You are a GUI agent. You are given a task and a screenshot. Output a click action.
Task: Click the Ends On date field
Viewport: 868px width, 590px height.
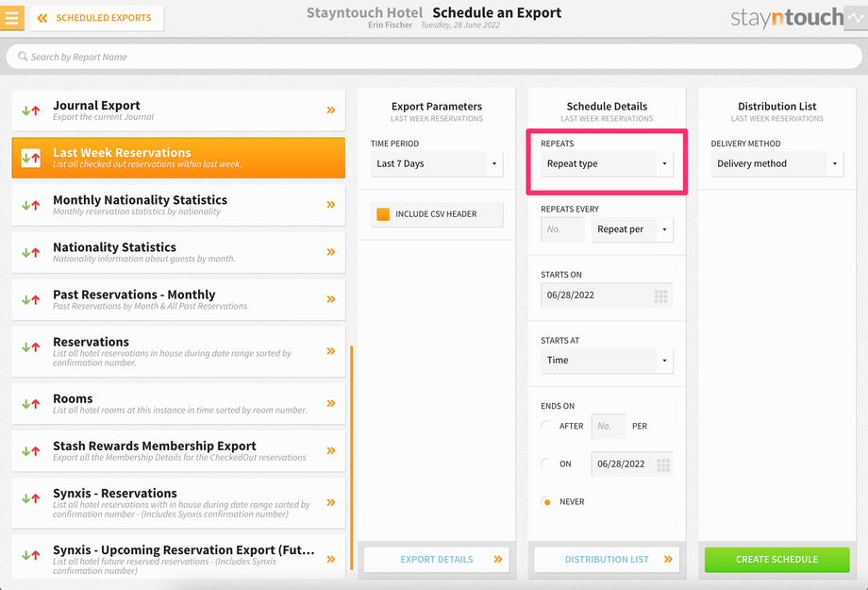(x=632, y=464)
